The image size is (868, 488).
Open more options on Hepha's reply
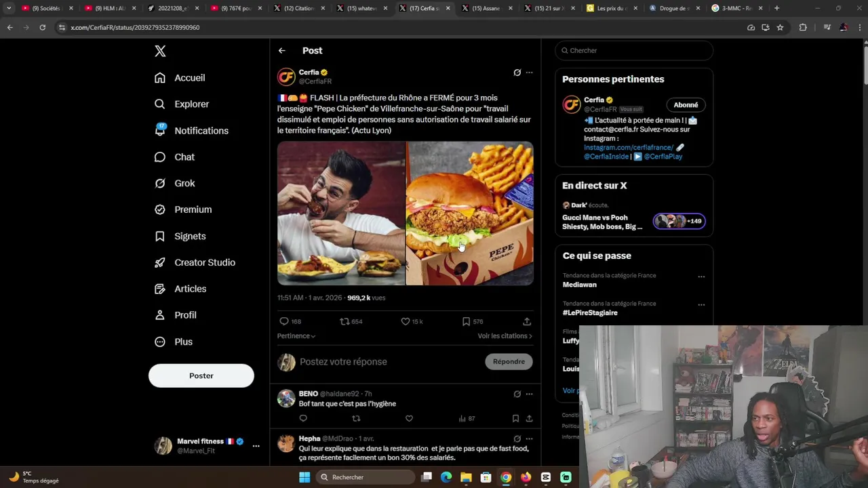tap(529, 439)
